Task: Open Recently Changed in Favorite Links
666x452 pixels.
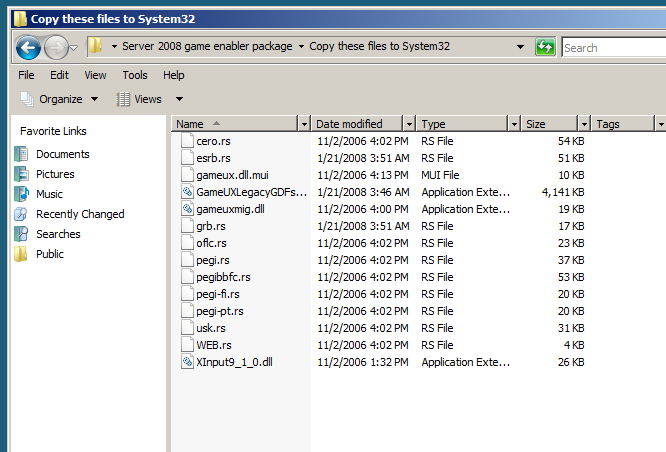Action: coord(80,214)
